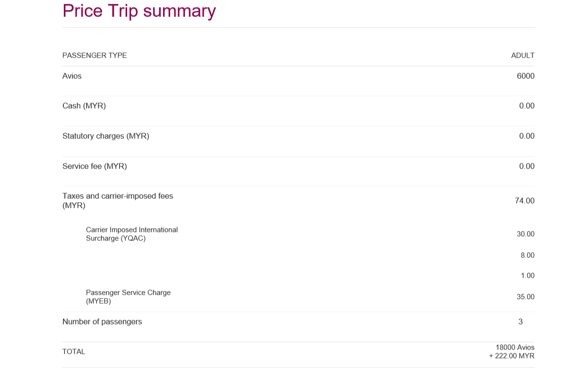Click the Avios row label

(x=72, y=76)
